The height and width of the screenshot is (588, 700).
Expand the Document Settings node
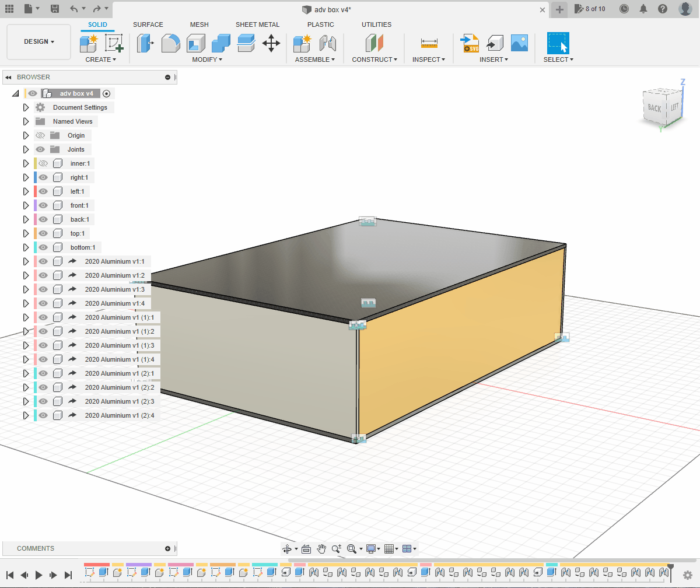click(26, 107)
